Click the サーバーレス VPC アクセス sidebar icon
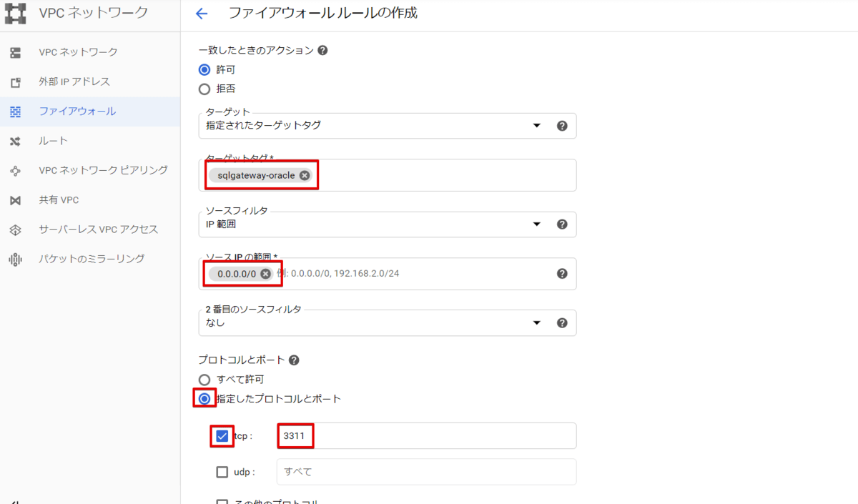This screenshot has width=858, height=504. coord(15,229)
